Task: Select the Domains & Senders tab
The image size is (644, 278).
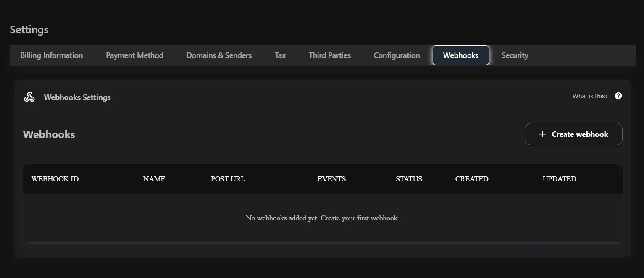Action: pos(219,55)
